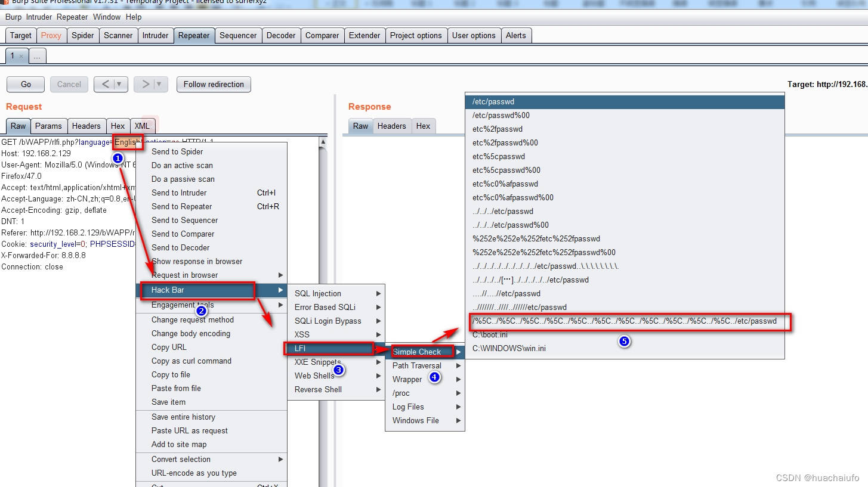Open the Burp menu
868x487 pixels.
13,17
